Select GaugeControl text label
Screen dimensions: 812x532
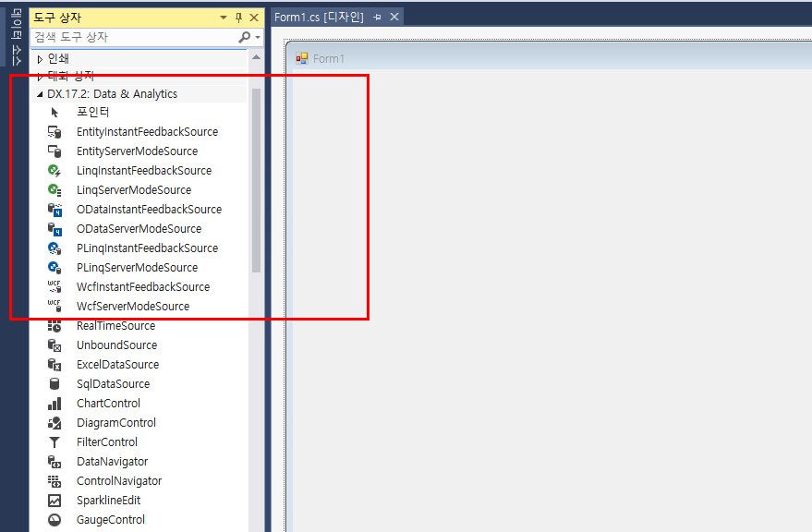pos(111,520)
